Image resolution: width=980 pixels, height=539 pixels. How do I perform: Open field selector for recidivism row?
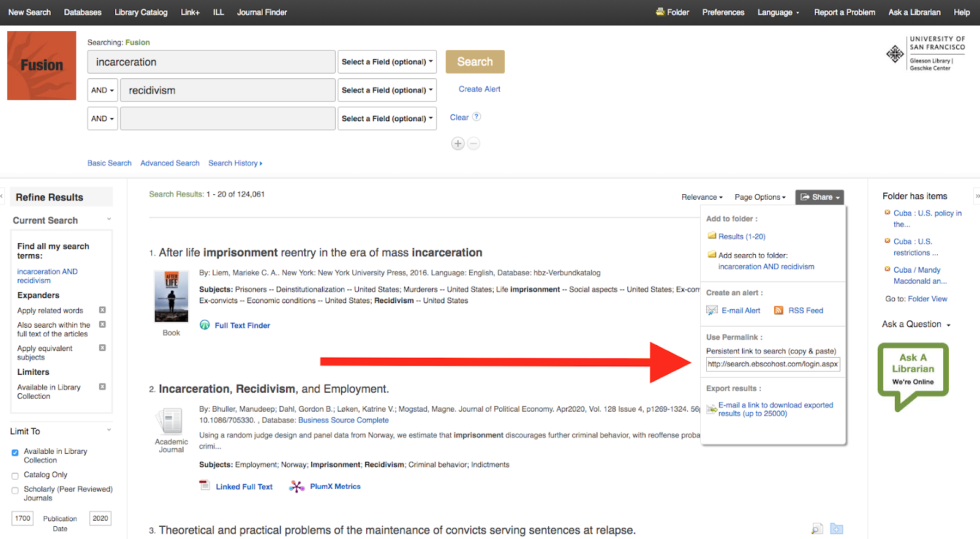coord(387,90)
